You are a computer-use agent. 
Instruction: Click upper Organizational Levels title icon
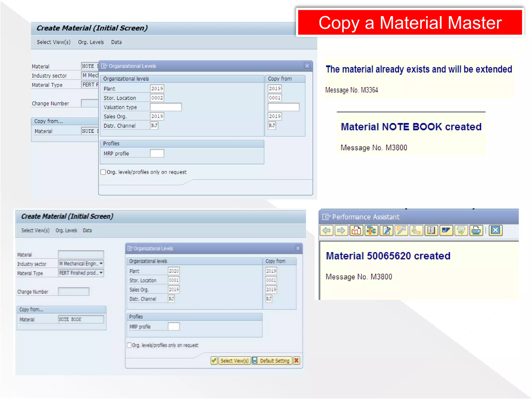[104, 66]
